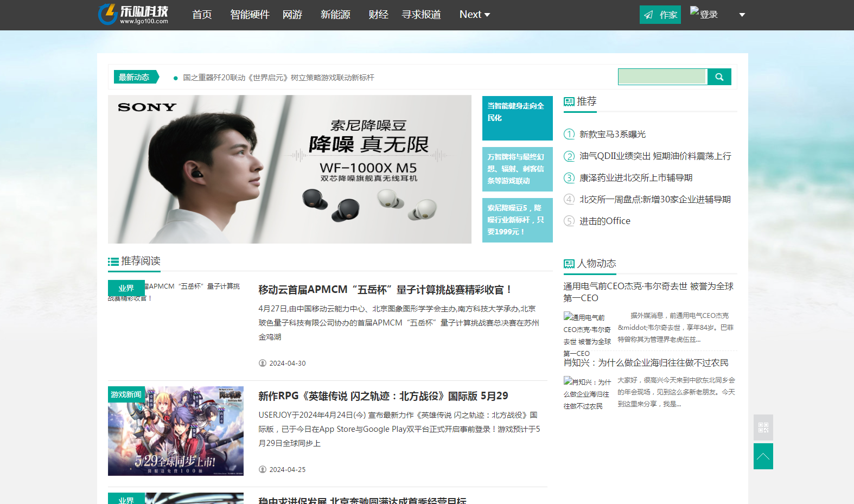Click the 推荐阅读 list icon
Screen dimensions: 854x504
(x=113, y=261)
